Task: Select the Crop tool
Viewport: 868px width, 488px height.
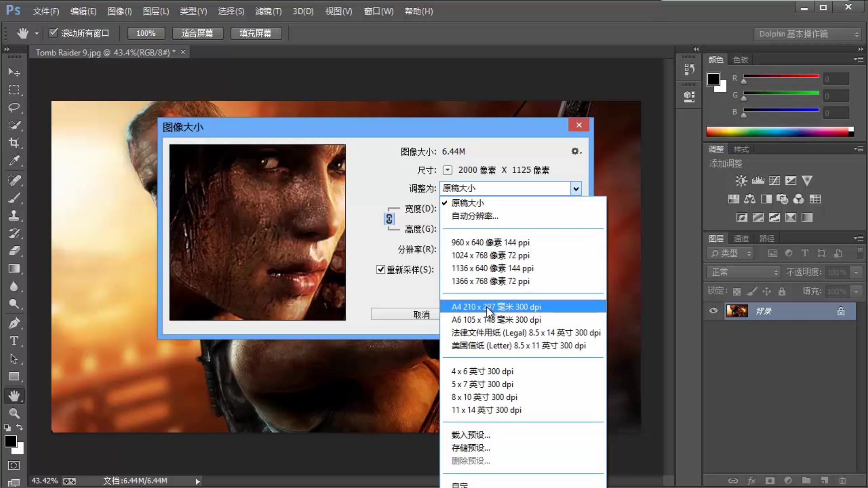Action: 14,143
